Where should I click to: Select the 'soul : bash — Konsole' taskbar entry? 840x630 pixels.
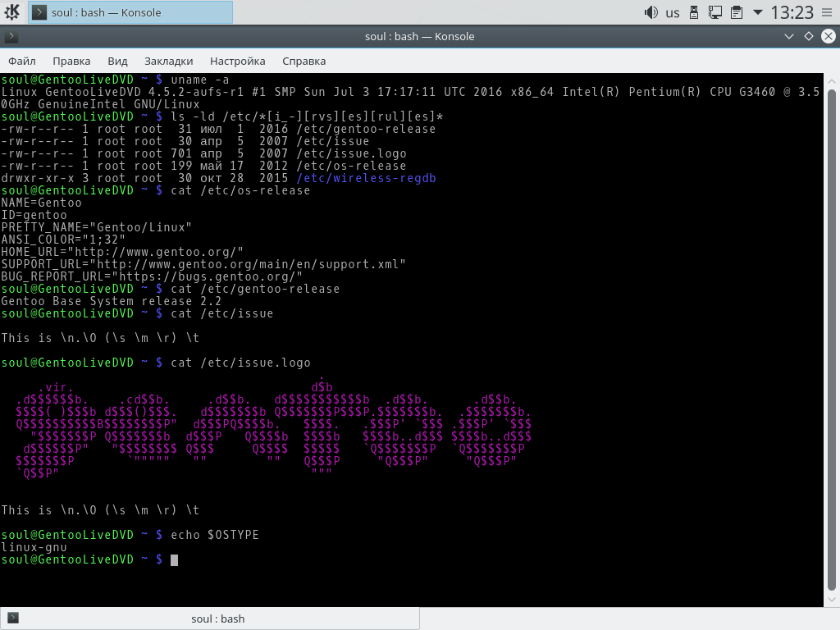(130, 12)
